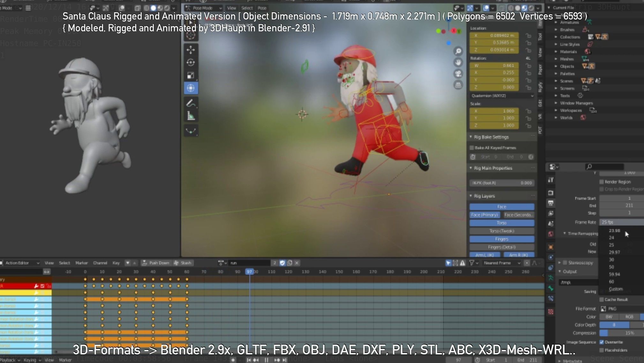Select 29.97 from frame rate list
644x363 pixels.
(x=615, y=252)
